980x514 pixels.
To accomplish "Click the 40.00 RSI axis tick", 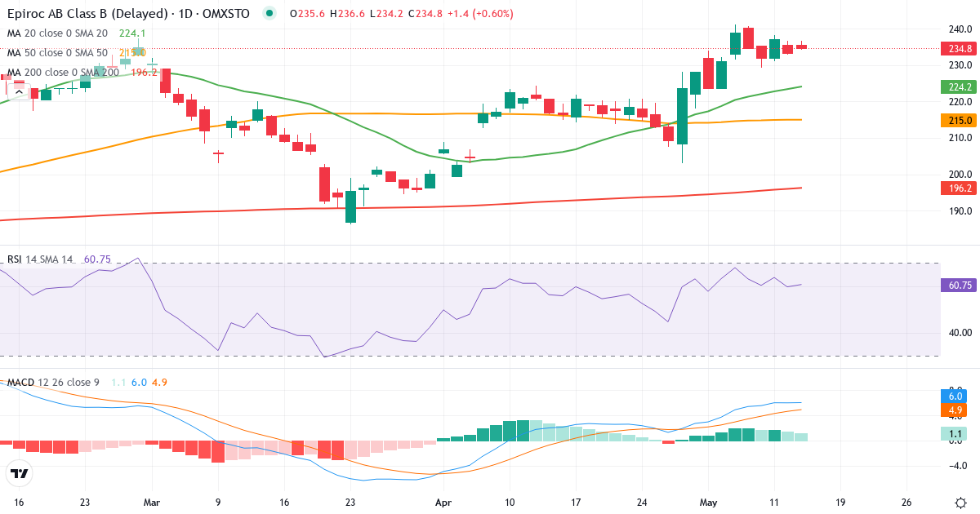I will pyautogui.click(x=960, y=333).
